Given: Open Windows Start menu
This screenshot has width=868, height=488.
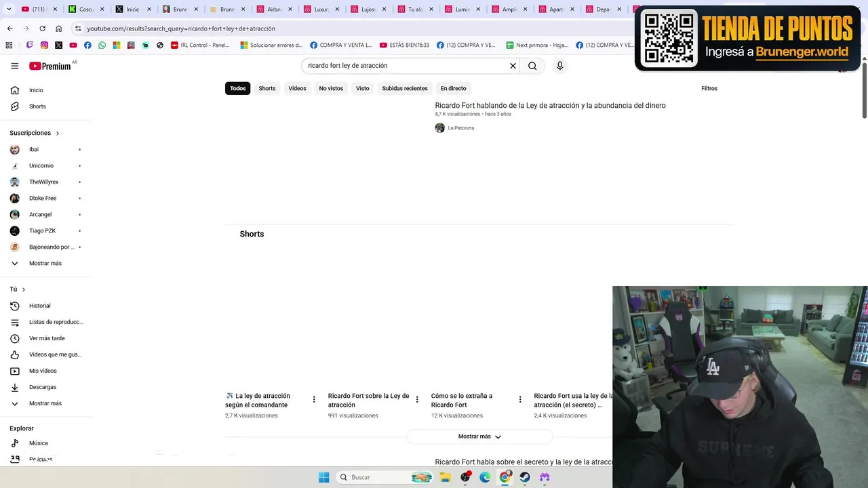Looking at the screenshot, I should (x=323, y=477).
